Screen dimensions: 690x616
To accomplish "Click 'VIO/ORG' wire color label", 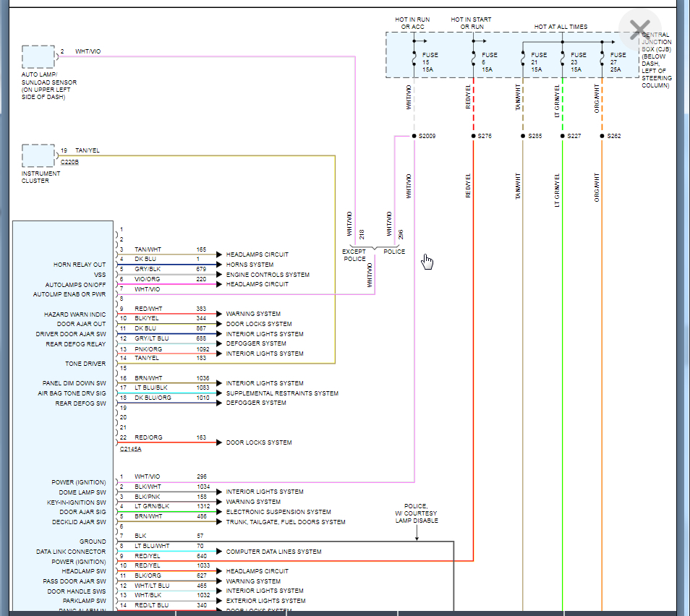I will (147, 279).
